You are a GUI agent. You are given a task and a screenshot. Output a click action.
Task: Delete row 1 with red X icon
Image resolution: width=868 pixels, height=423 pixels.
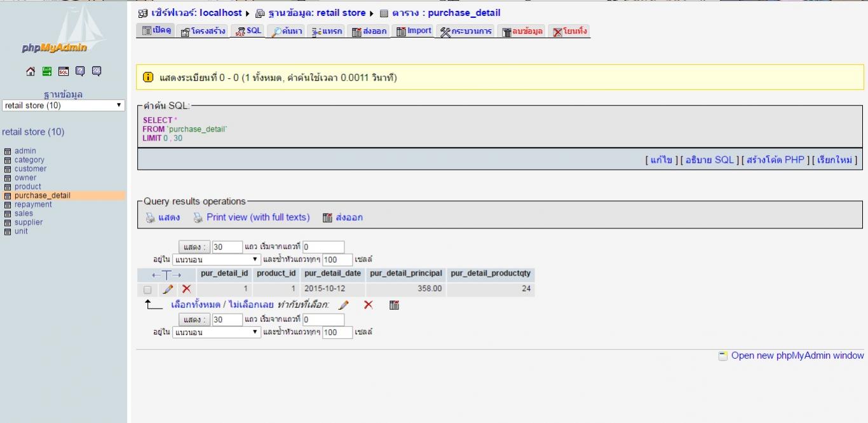tap(186, 289)
